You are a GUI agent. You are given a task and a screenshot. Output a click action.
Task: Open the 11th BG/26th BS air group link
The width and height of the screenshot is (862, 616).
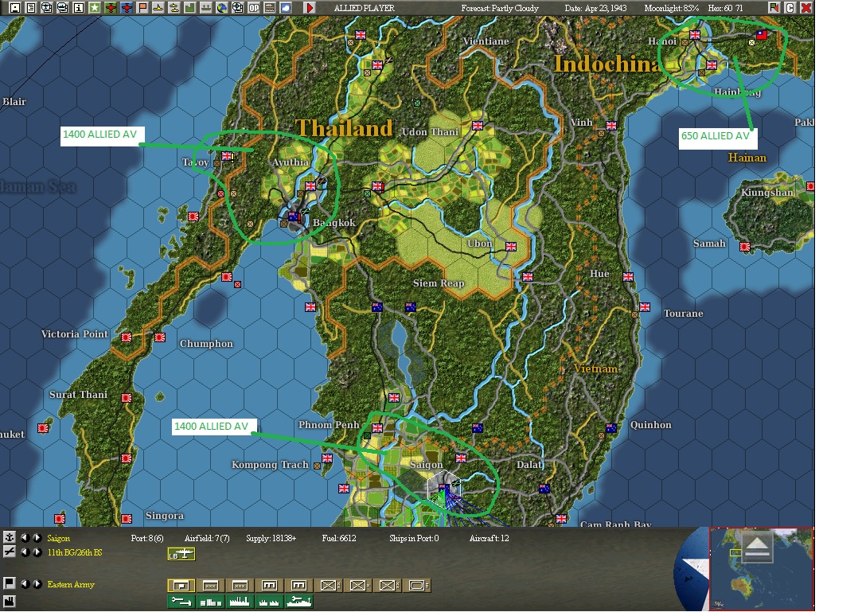75,553
